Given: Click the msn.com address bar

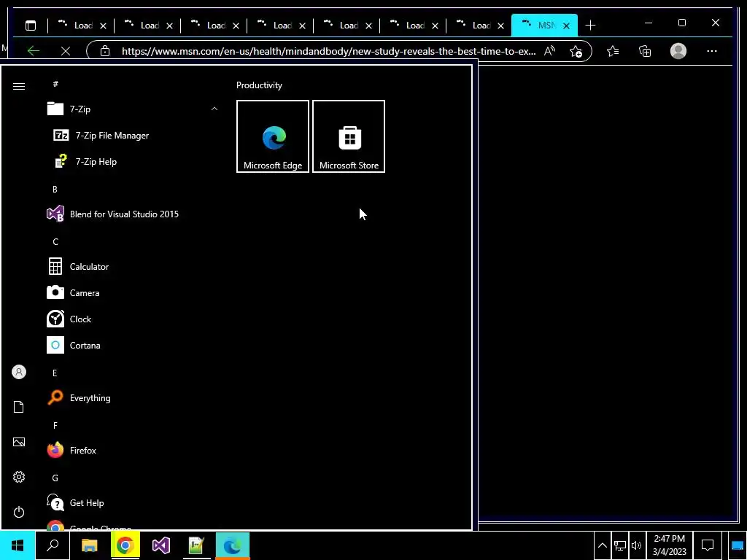Looking at the screenshot, I should point(329,51).
